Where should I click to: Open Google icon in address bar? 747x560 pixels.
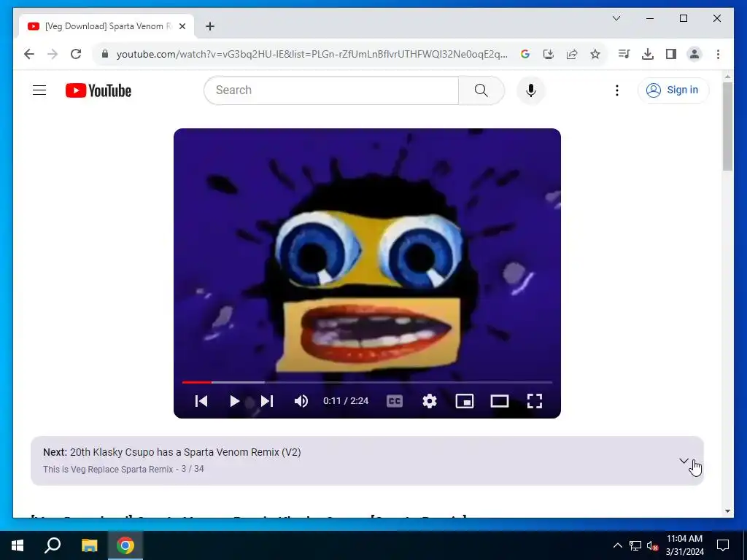(x=525, y=54)
